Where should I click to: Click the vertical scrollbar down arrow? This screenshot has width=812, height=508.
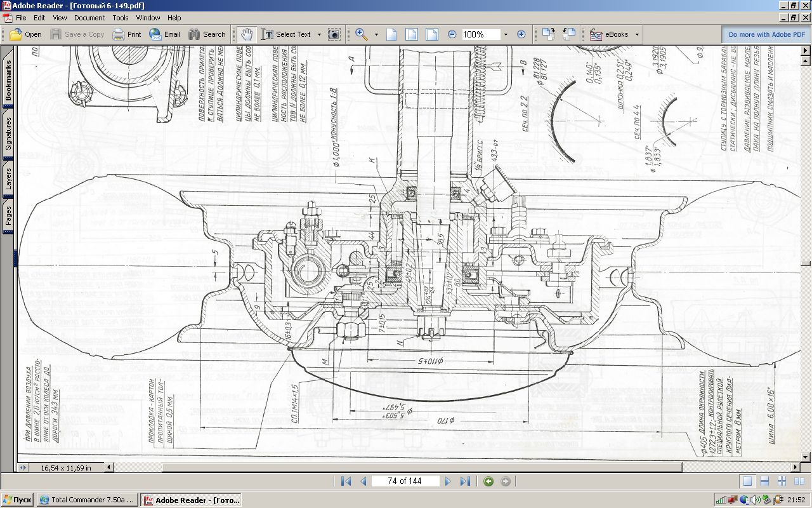(806, 457)
